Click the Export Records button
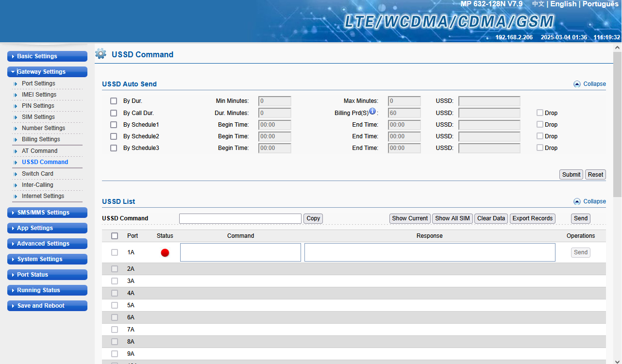622x364 pixels. pos(532,218)
